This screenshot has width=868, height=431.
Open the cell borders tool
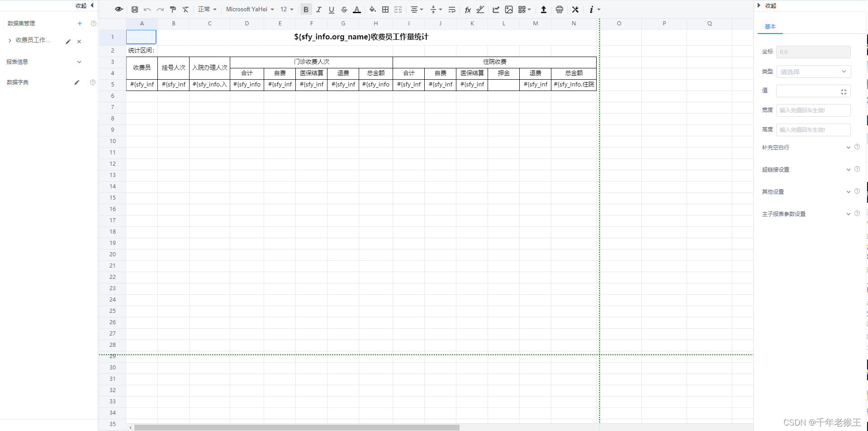(x=385, y=9)
